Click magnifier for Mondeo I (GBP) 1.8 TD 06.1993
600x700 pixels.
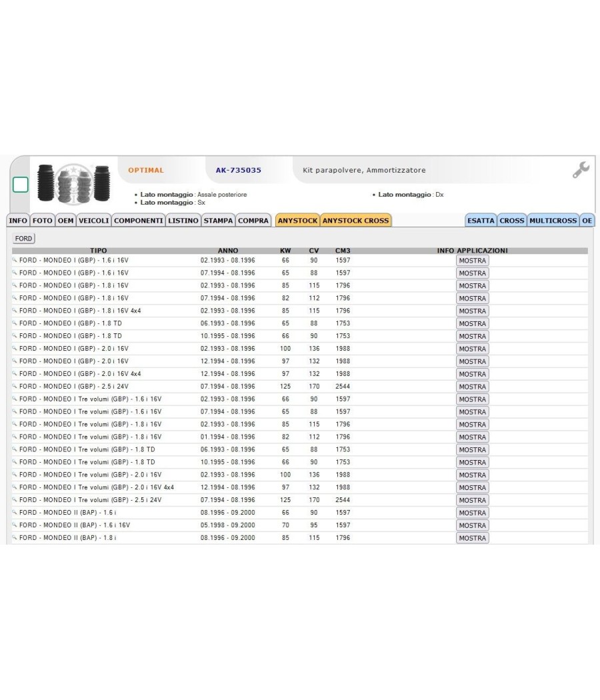click(14, 323)
